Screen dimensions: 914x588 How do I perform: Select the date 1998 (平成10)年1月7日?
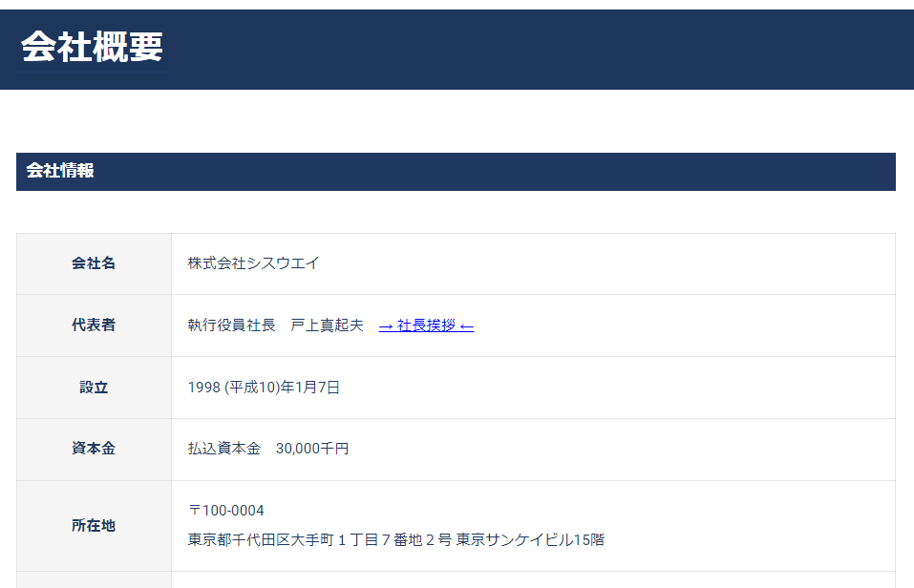point(264,388)
